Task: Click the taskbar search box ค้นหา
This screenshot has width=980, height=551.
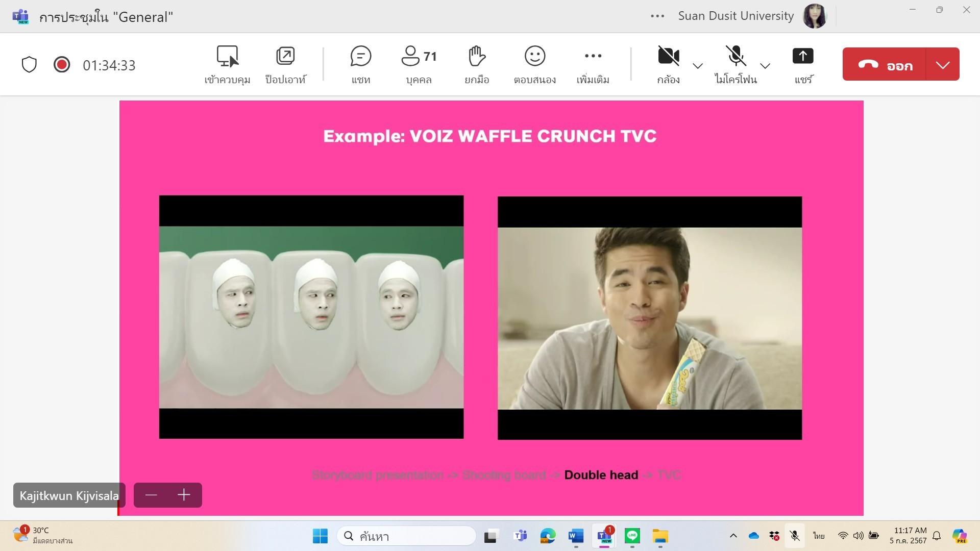Action: 406,536
